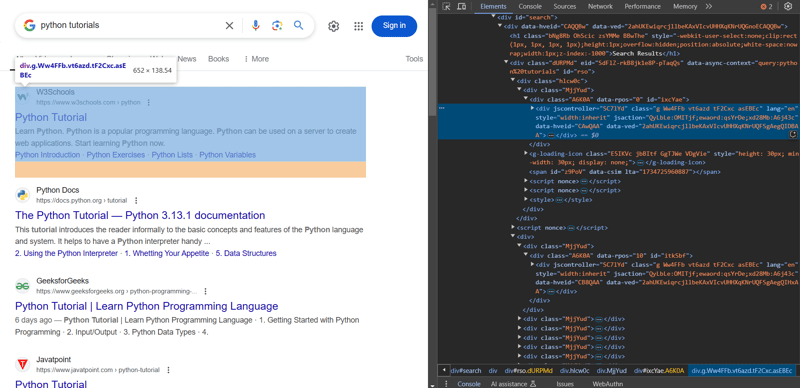
Task: Open the News search filter
Action: (x=187, y=59)
